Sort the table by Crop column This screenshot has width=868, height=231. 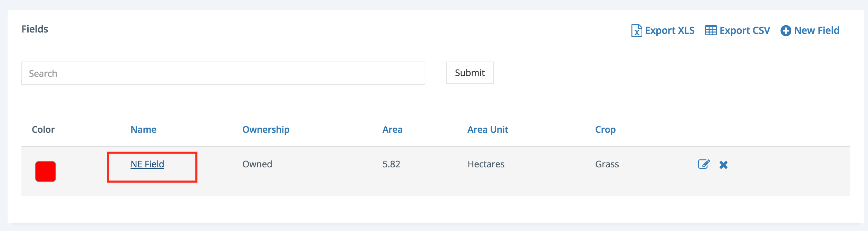pos(605,130)
